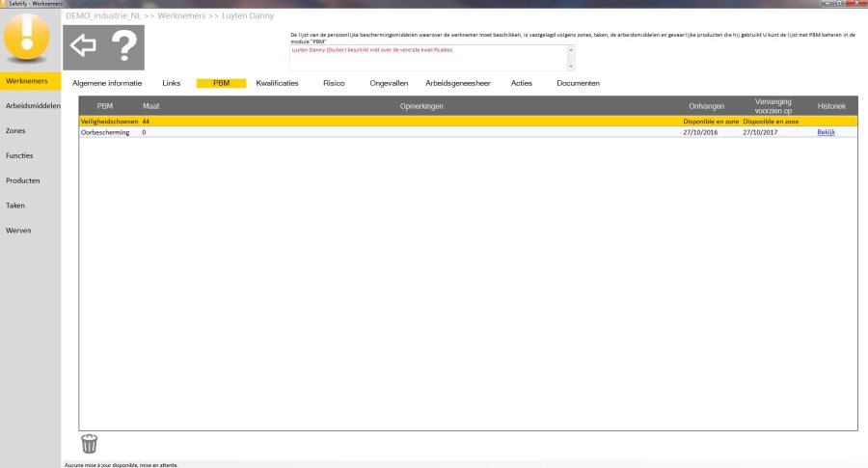Click the back arrow icon

click(83, 46)
